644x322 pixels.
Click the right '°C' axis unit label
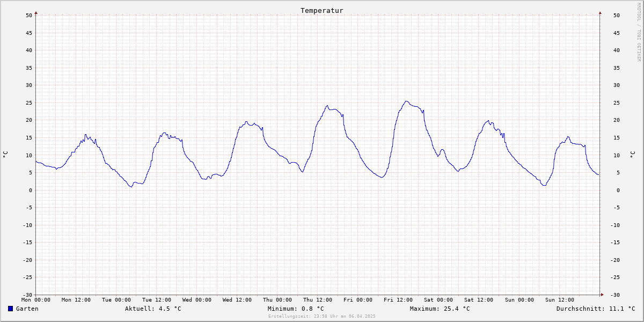[x=632, y=155]
